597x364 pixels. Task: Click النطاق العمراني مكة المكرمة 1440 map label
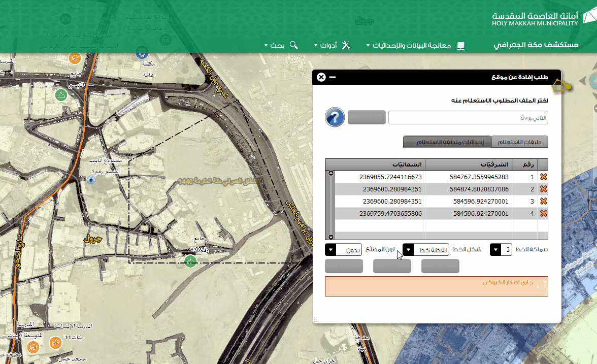[217, 181]
